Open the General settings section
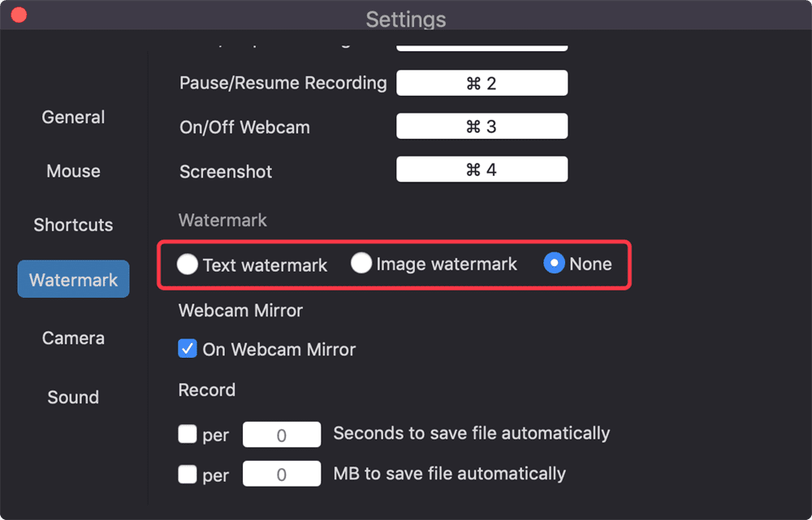Viewport: 812px width, 520px height. (x=73, y=117)
